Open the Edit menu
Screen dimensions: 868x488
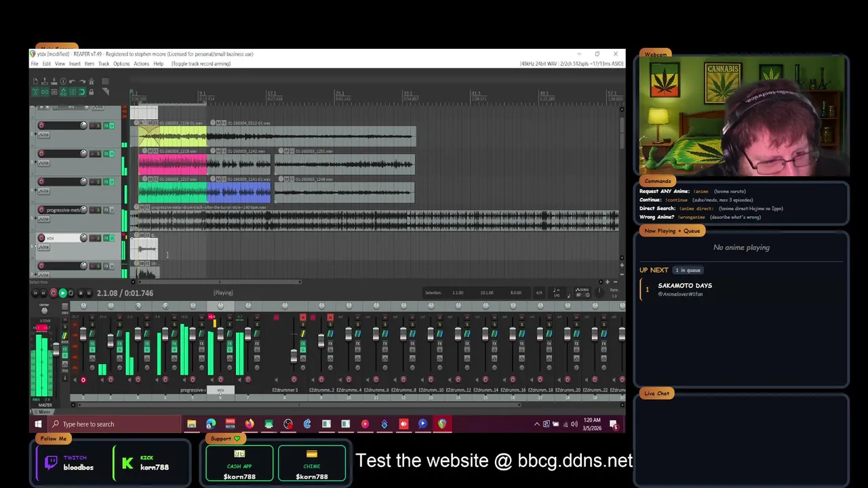pos(47,64)
